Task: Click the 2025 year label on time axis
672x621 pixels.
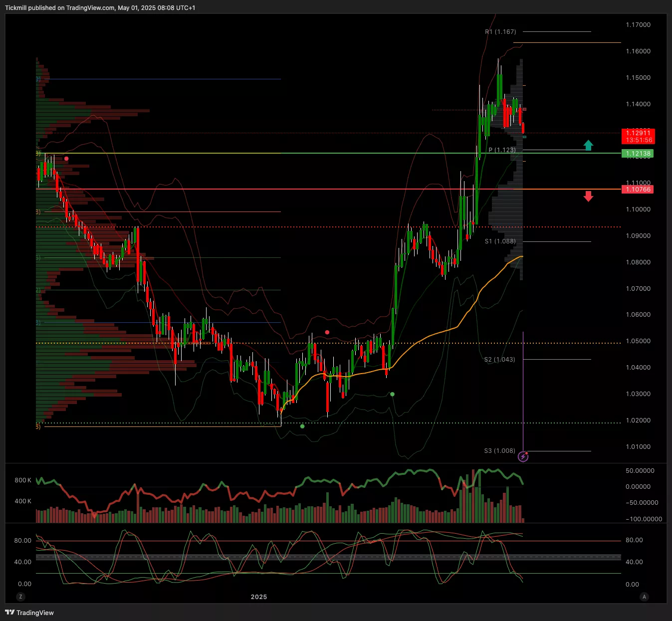Action: (x=259, y=597)
